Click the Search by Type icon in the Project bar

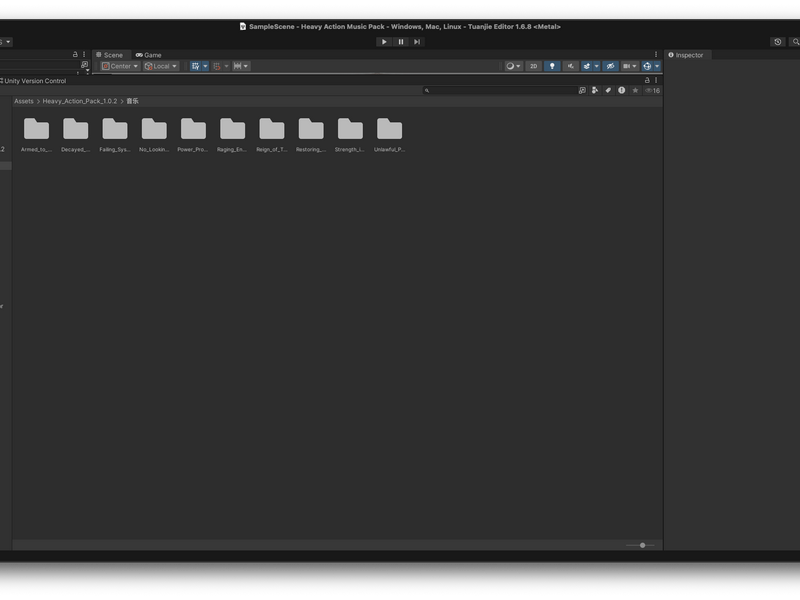click(595, 90)
